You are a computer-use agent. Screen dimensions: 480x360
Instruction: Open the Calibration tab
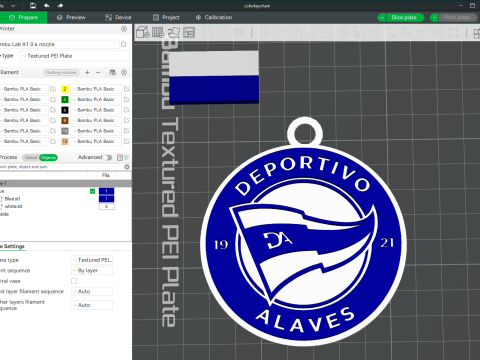[214, 17]
